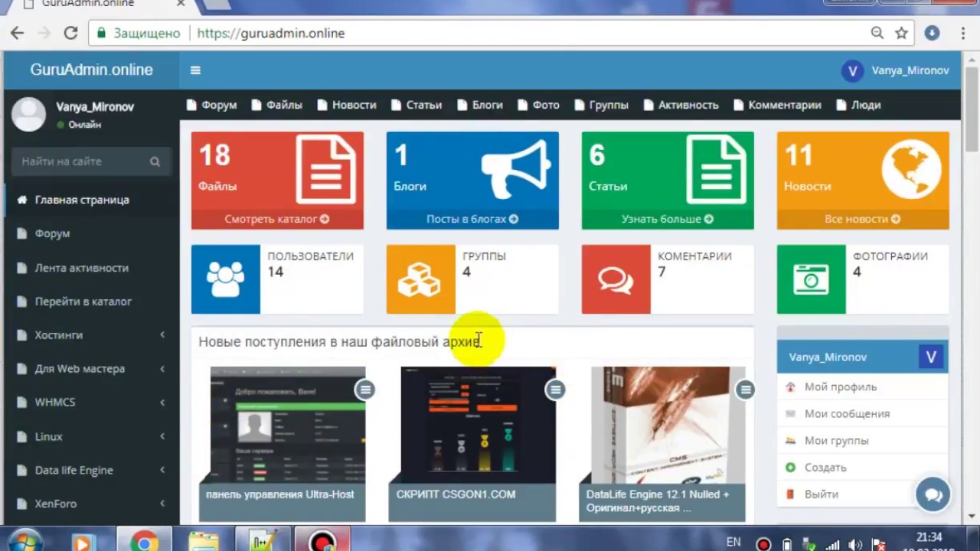Open the Новости top menu item
980x551 pixels.
[347, 105]
